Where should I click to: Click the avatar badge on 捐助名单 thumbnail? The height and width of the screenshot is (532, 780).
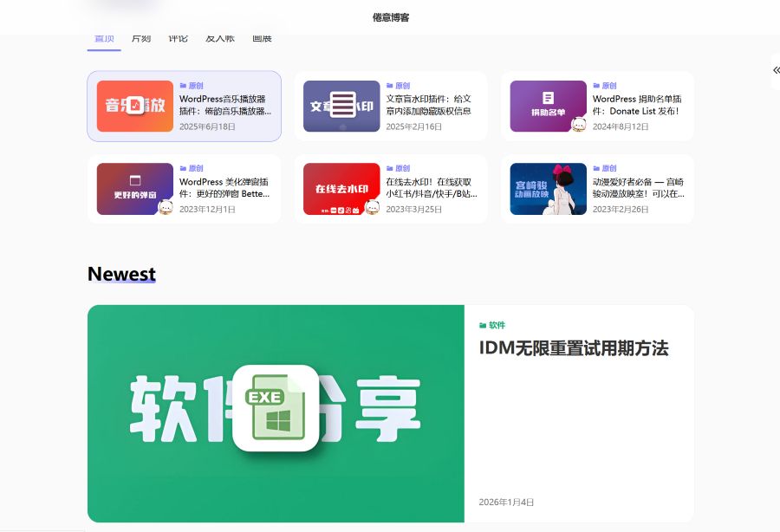[x=579, y=125]
